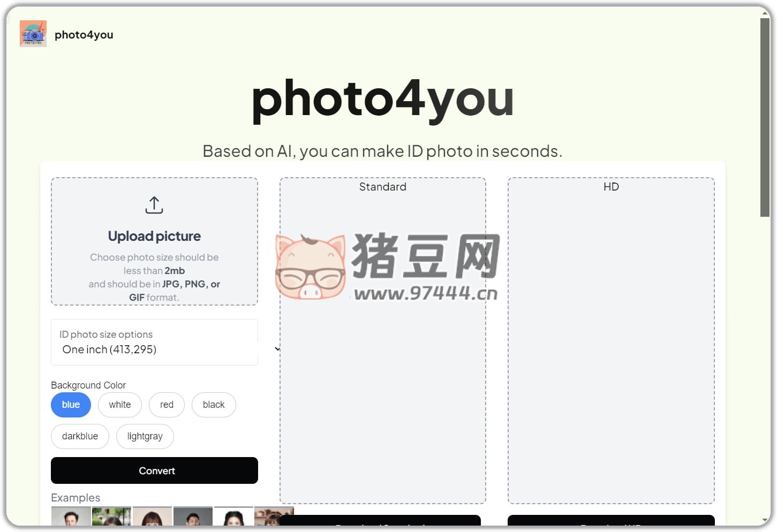This screenshot has height=532, width=777.
Task: Click the Upload picture heading
Action: pos(154,236)
